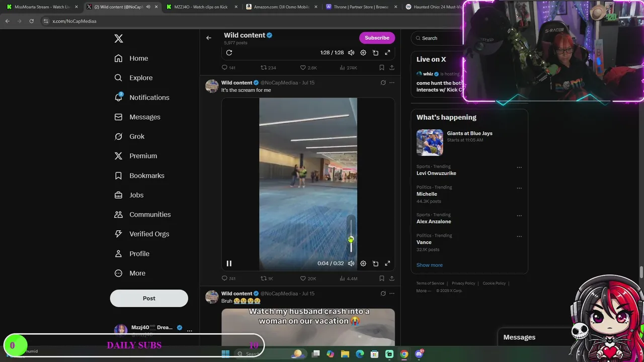The width and height of the screenshot is (644, 362).
Task: Open more options for Vance trend
Action: [519, 236]
